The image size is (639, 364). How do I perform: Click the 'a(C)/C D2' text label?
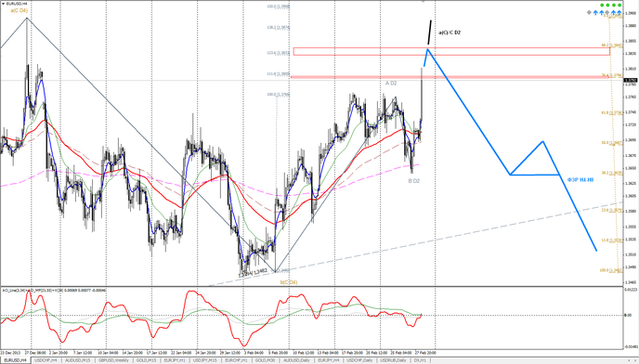pyautogui.click(x=450, y=32)
